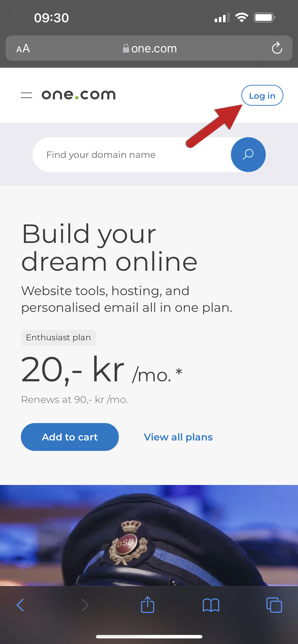
Task: Tap the status bar clock showing 09:30
Action: [52, 18]
